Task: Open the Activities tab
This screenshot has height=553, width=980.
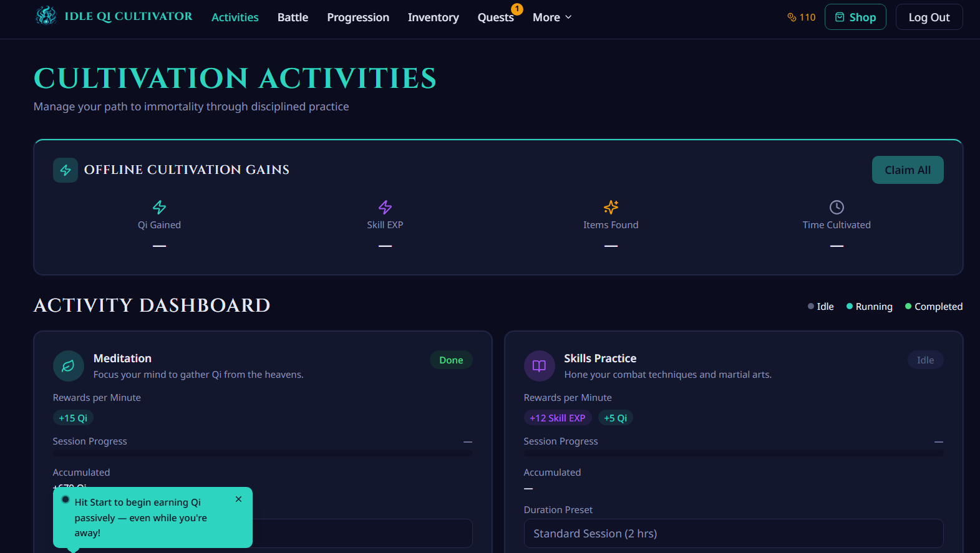Action: point(235,17)
